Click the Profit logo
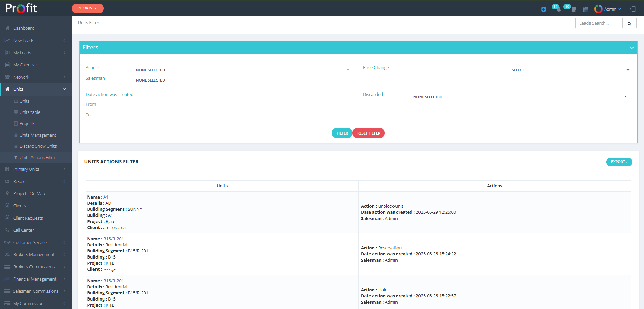Screen dimensions: 644x309 point(21,8)
